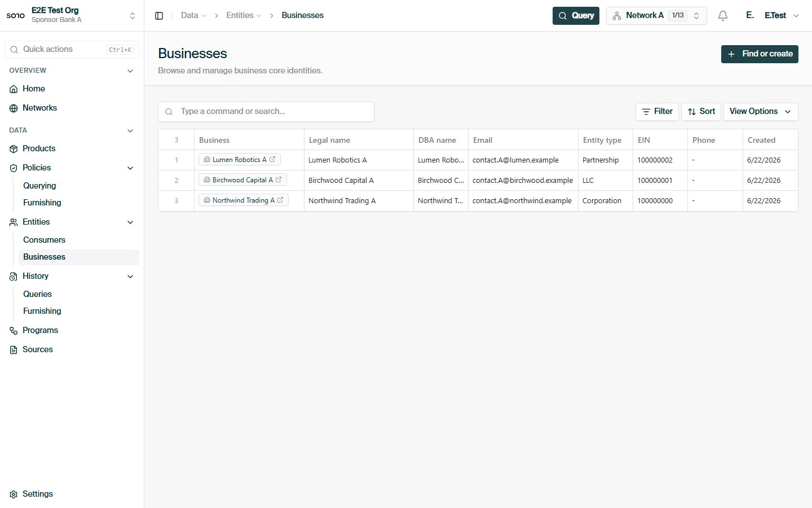Click the Networks globe icon
The width and height of the screenshot is (812, 508).
pos(14,108)
